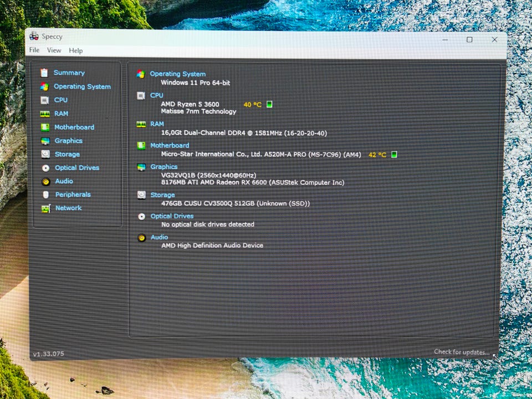The height and width of the screenshot is (399, 532).
Task: Click the Speccy app icon in title bar
Action: pyautogui.click(x=35, y=37)
